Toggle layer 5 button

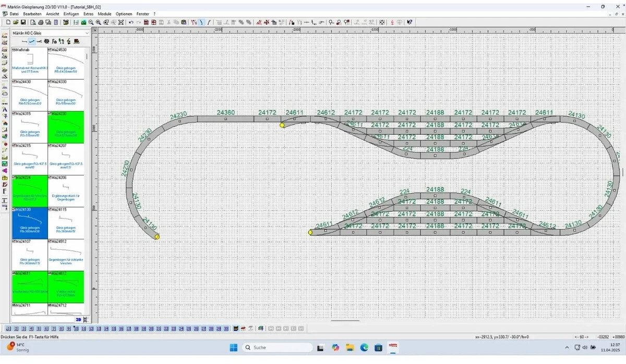[x=39, y=329]
